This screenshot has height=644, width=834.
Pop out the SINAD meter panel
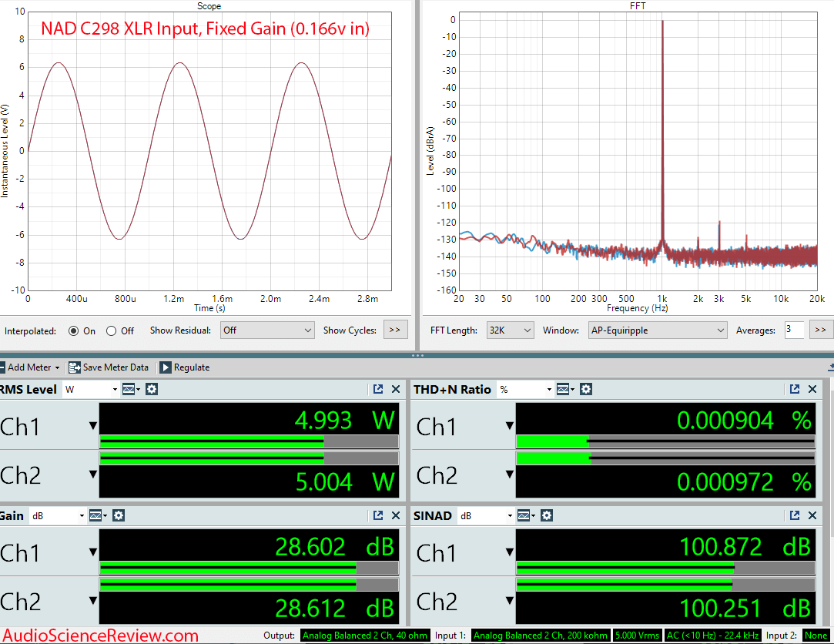point(793,515)
